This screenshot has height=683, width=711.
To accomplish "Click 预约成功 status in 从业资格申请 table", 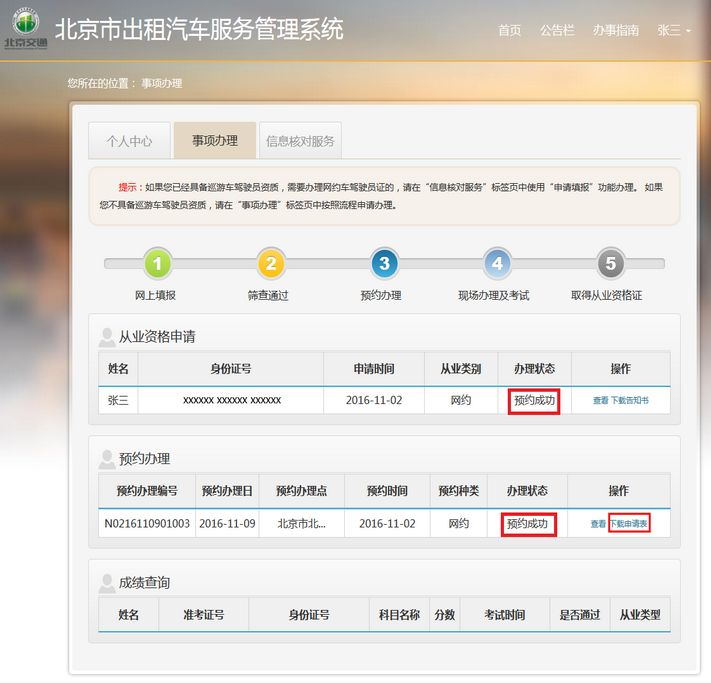I will click(534, 401).
